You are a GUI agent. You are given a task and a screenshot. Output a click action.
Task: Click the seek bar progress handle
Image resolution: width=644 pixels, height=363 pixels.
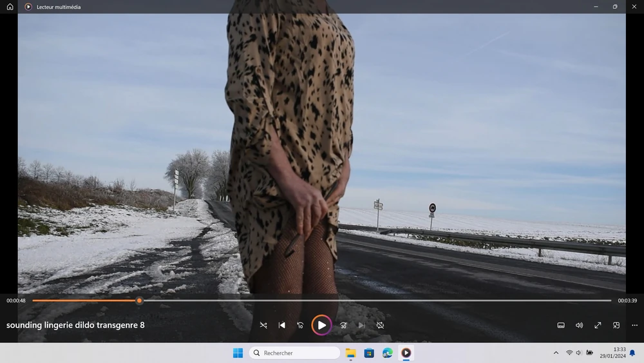click(x=139, y=300)
